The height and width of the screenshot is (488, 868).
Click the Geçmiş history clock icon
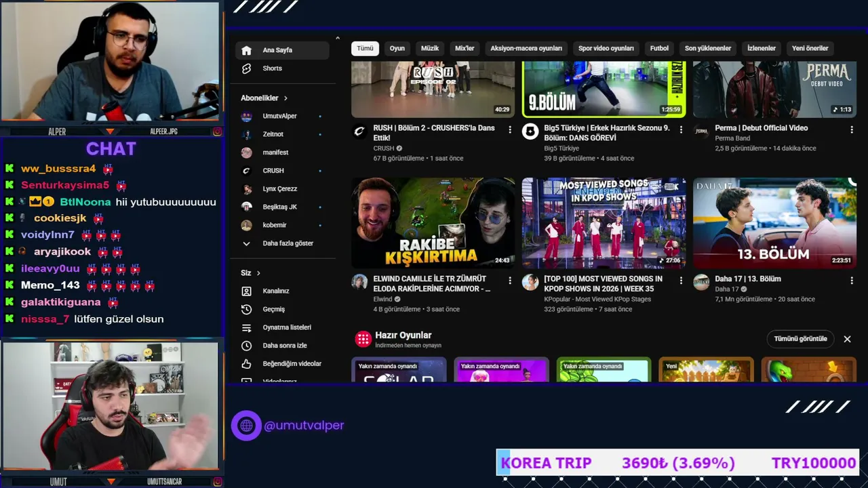point(247,309)
